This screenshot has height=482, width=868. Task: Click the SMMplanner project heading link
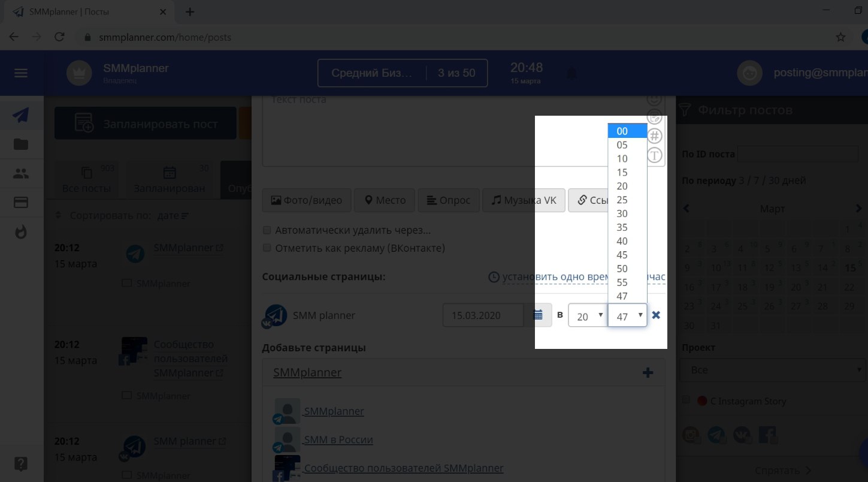pos(307,372)
